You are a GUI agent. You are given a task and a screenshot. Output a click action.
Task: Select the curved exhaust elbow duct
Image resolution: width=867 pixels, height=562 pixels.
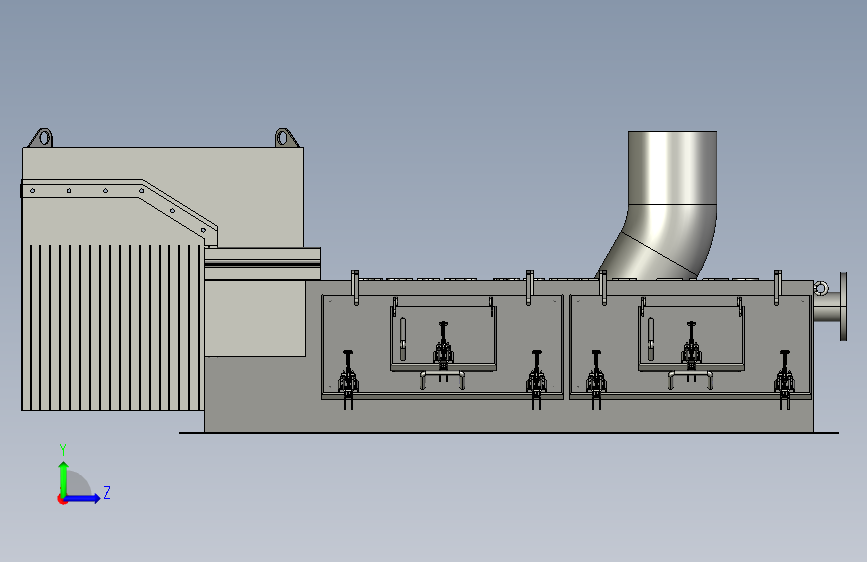pyautogui.click(x=661, y=240)
